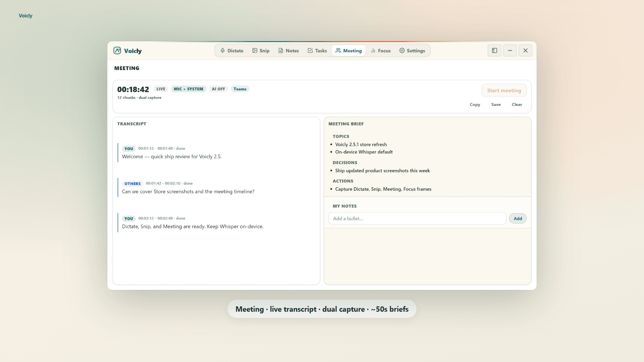Focus the Add a bullet input field
The height and width of the screenshot is (362, 644).
coord(417,219)
